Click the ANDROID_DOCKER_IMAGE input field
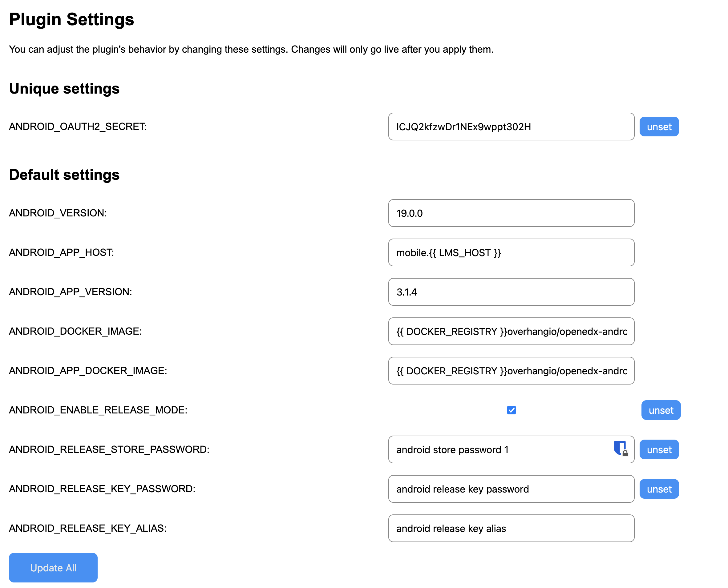This screenshot has height=588, width=728. click(x=511, y=331)
